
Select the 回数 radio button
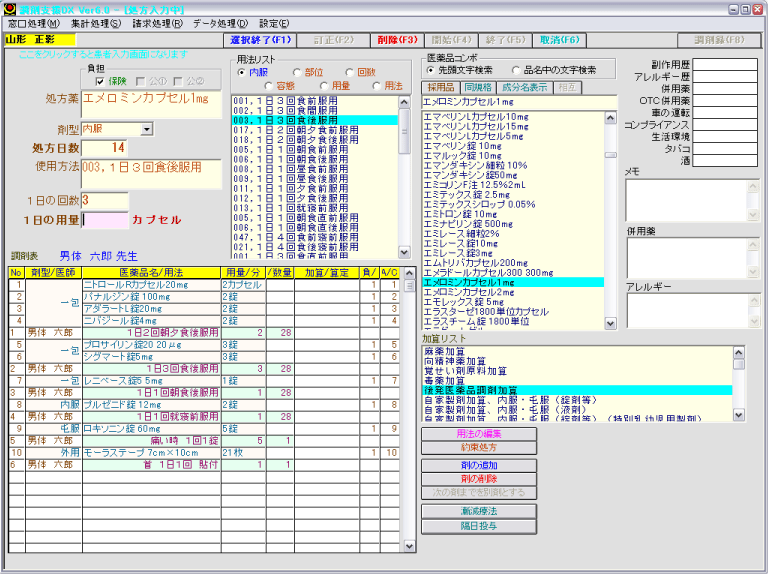(349, 72)
